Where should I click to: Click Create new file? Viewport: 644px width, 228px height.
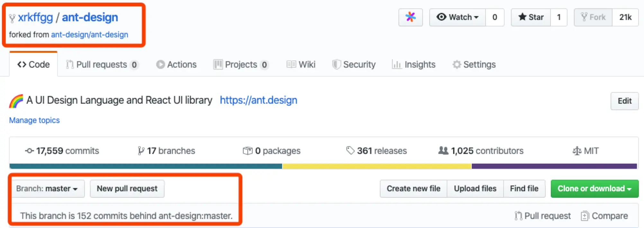414,188
